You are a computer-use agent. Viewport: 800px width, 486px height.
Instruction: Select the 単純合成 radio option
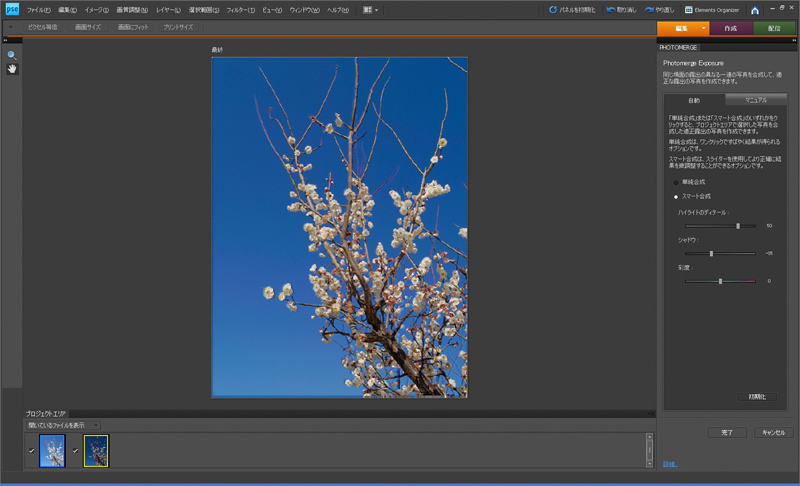(x=676, y=183)
